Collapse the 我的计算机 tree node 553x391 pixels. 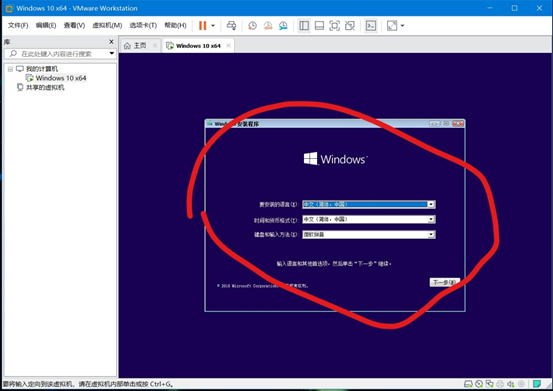click(x=10, y=69)
